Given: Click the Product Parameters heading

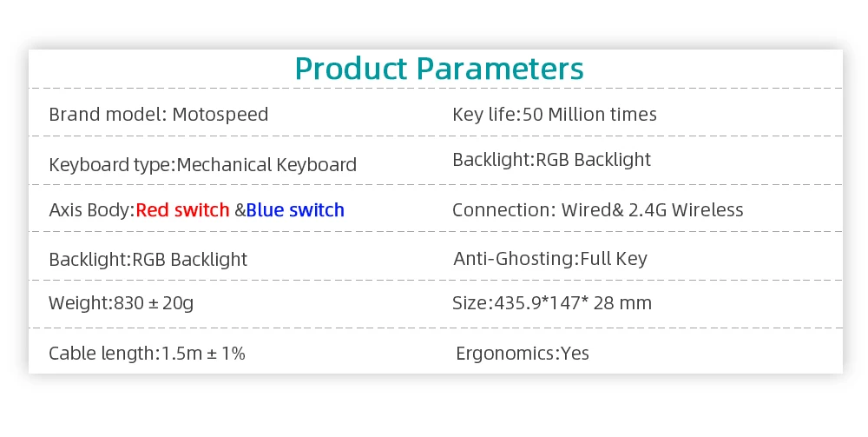Looking at the screenshot, I should (439, 69).
